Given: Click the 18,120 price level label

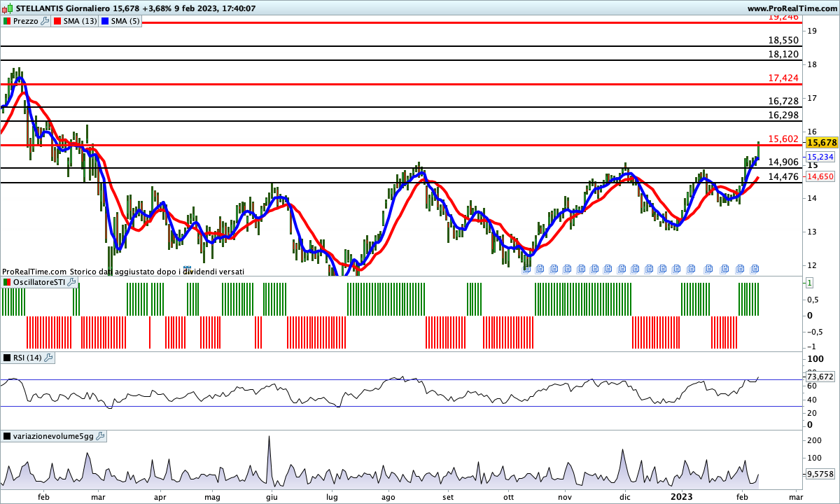Looking at the screenshot, I should [783, 54].
